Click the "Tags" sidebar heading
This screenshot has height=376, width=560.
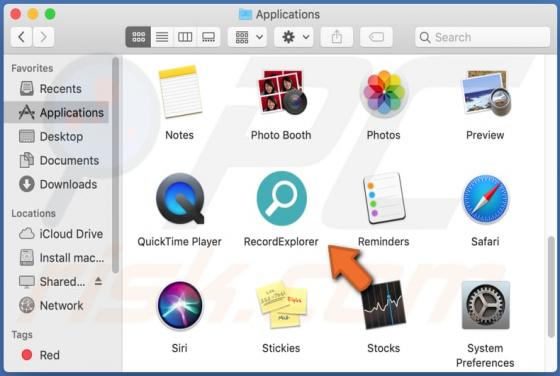pos(22,335)
